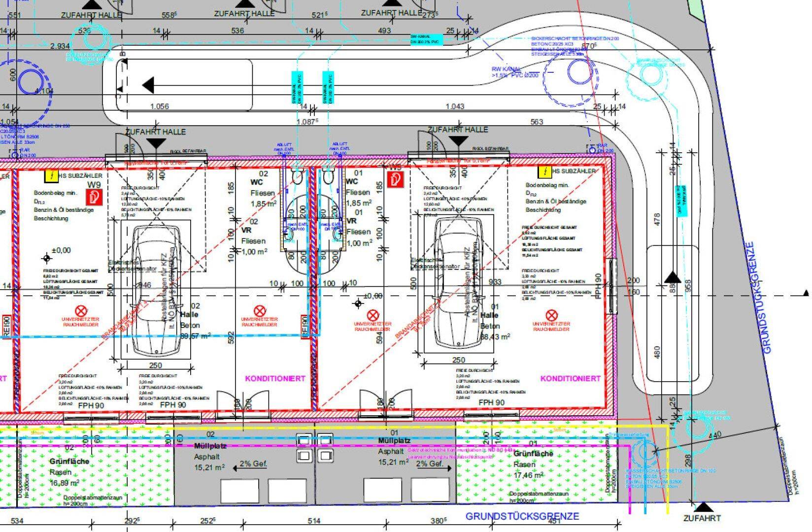812x532 pixels.
Task: Select the Grünfläche area value 17,46 m²
Action: click(x=529, y=475)
